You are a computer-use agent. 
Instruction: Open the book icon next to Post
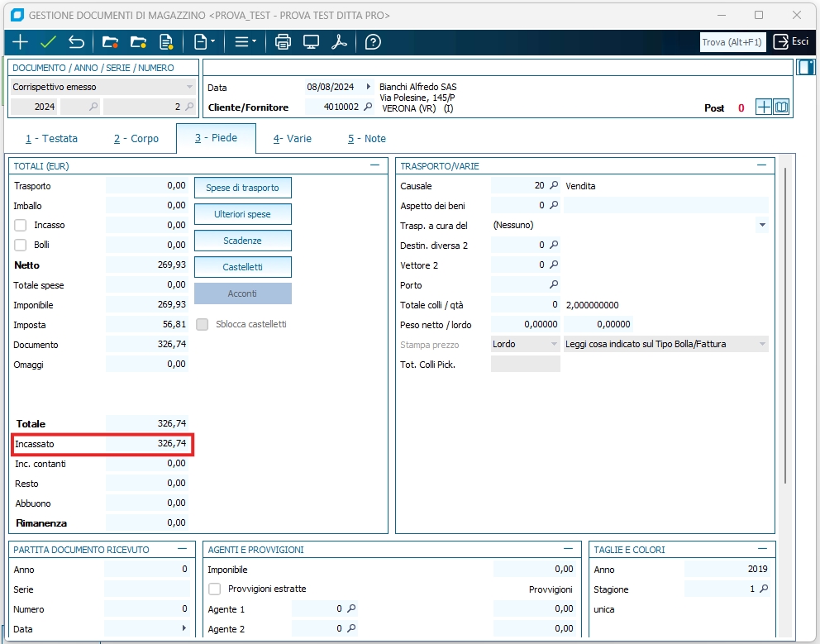[x=781, y=107]
